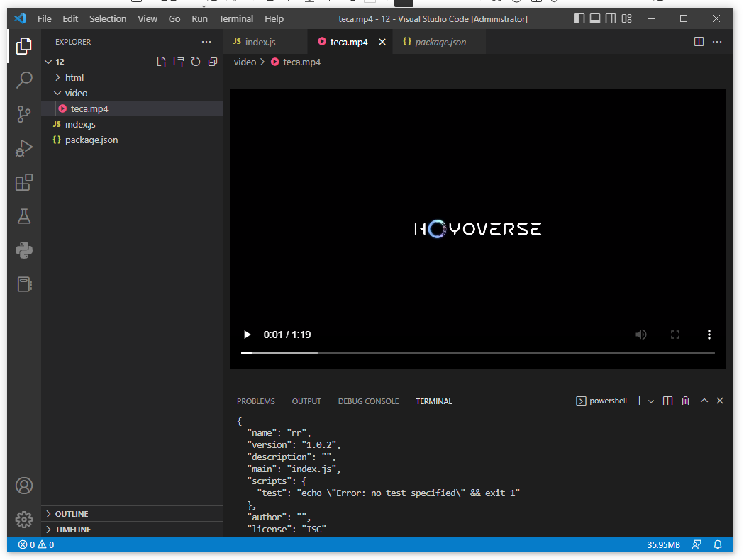The image size is (744, 560).
Task: Open the Explorer view in activity bar
Action: point(23,46)
